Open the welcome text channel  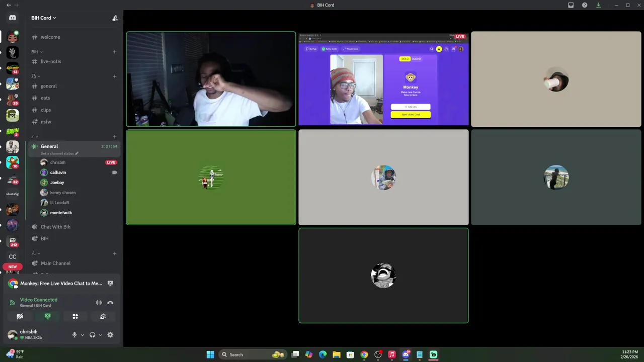(x=74, y=37)
